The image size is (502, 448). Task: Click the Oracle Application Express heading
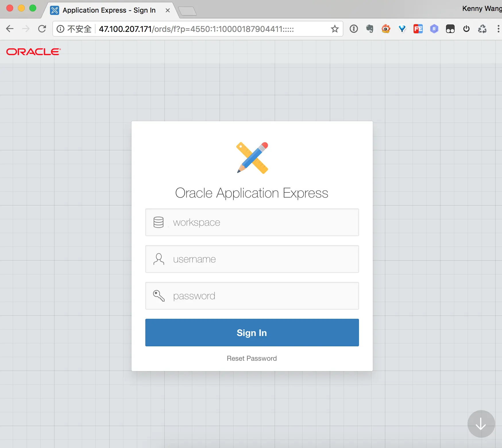[252, 193]
